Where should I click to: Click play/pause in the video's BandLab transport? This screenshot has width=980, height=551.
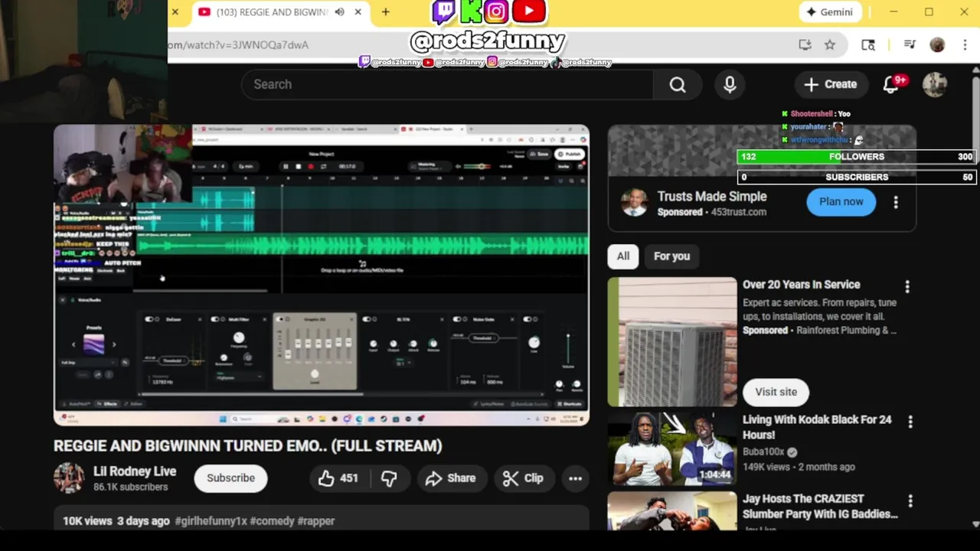pyautogui.click(x=286, y=166)
